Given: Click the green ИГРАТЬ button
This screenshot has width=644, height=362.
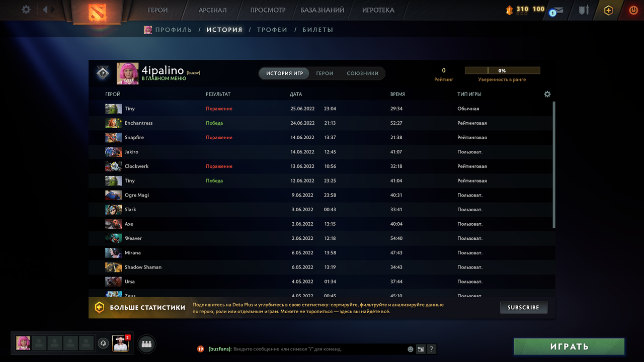Looking at the screenshot, I should (x=569, y=346).
